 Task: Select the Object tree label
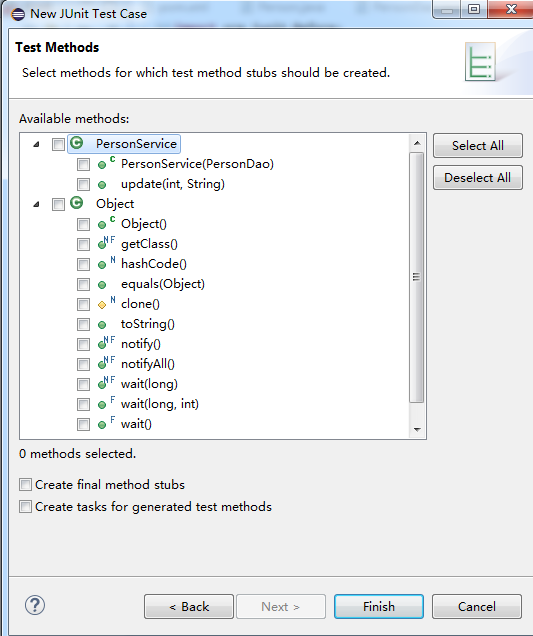[115, 204]
